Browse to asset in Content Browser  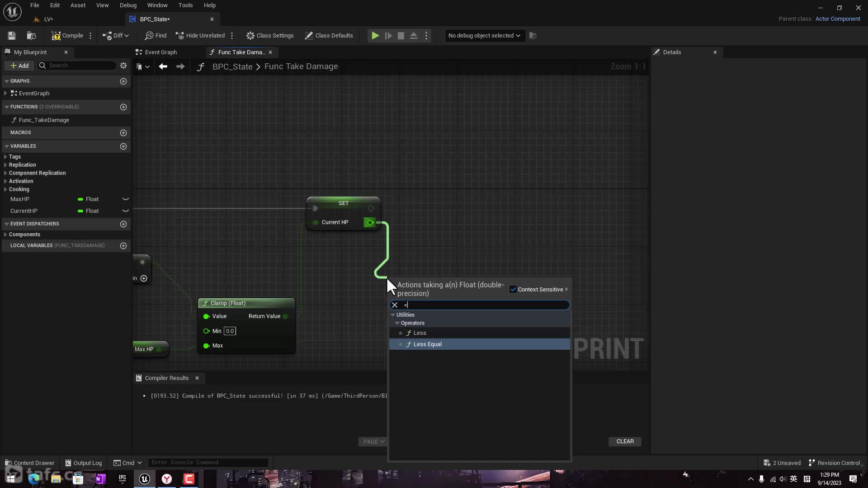pyautogui.click(x=31, y=36)
